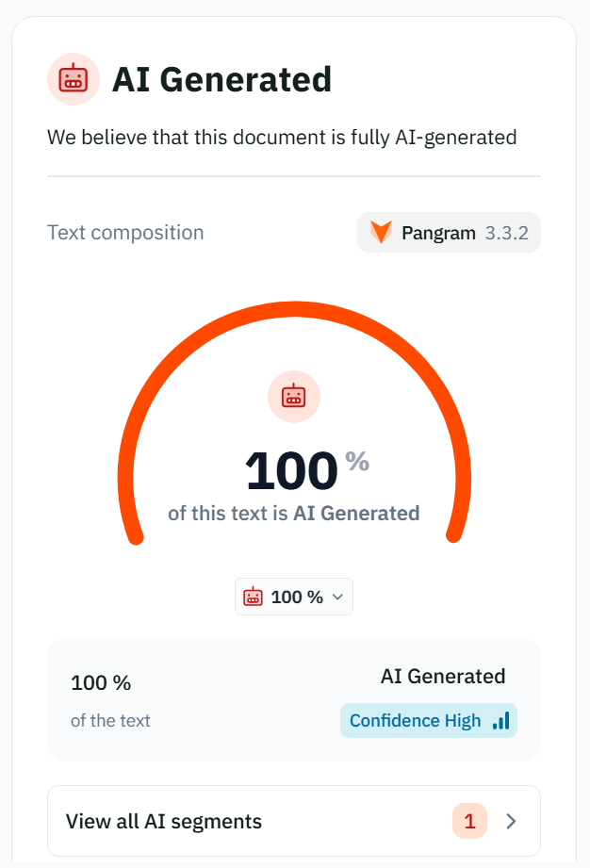Click the robot icon inside the gauge
Screen dimensions: 590x868
point(294,397)
